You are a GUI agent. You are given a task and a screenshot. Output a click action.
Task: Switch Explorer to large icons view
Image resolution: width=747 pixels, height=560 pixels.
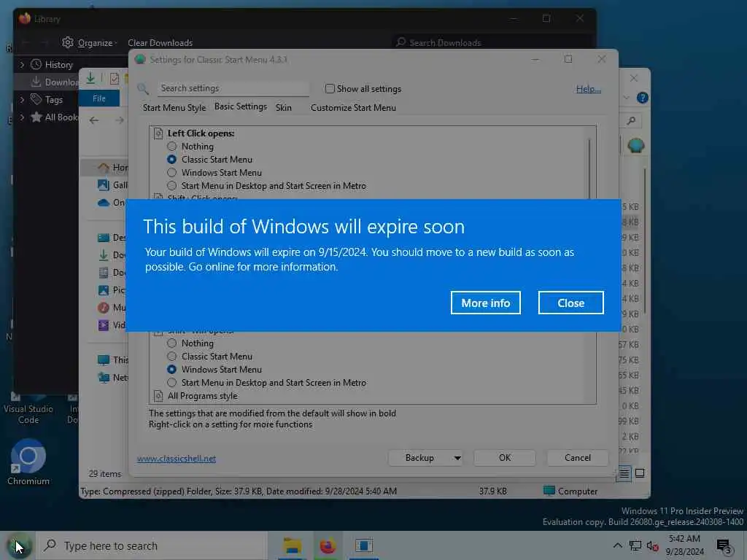click(x=640, y=473)
